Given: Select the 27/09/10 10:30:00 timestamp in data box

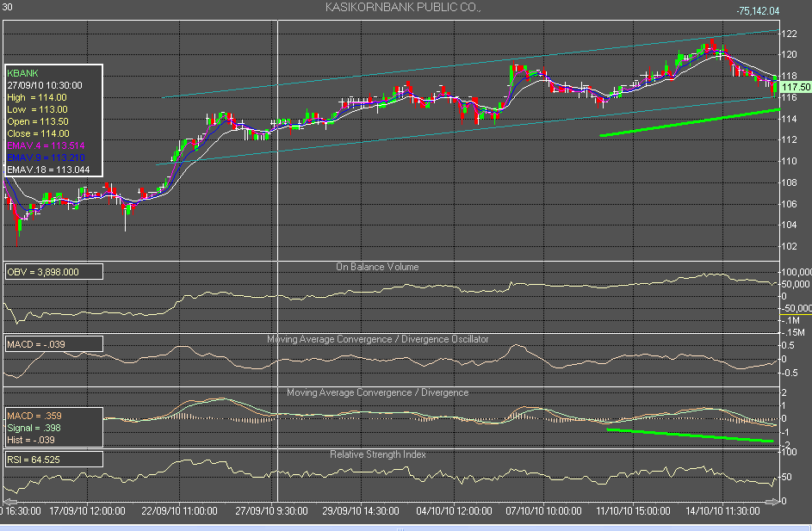Looking at the screenshot, I should tap(45, 85).
